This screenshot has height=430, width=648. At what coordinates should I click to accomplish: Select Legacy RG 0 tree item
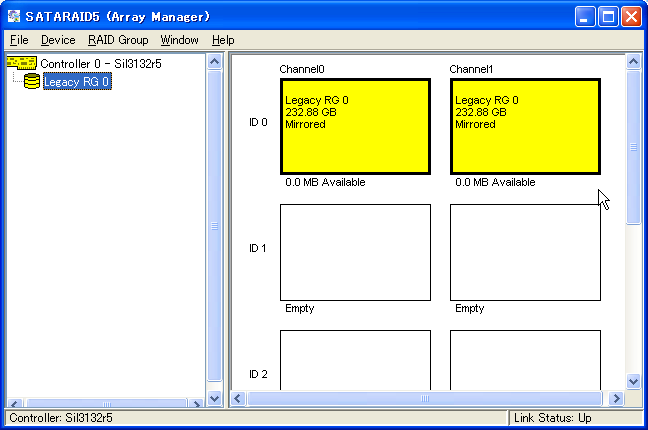click(77, 81)
